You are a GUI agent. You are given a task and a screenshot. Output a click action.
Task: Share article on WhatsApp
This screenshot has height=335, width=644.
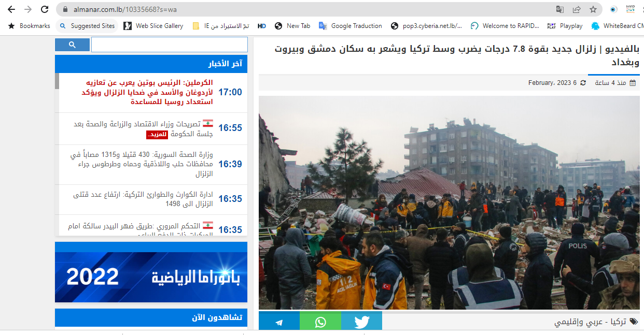(320, 322)
